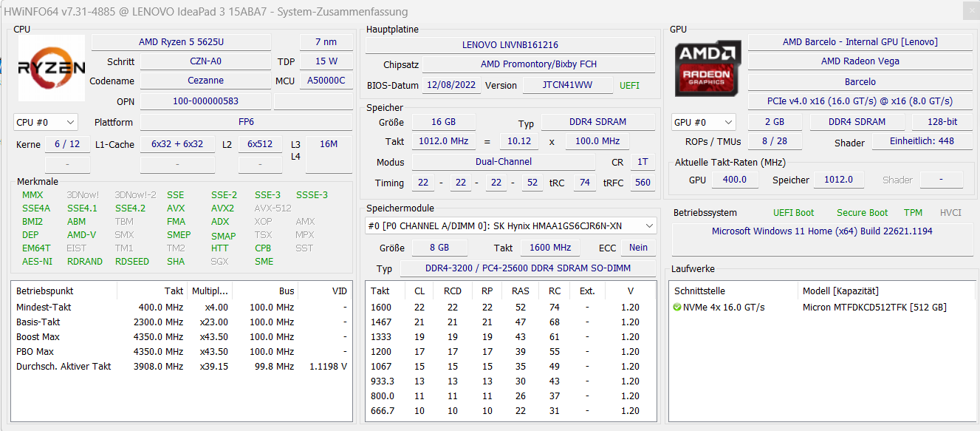Select the 6 / 12 cores value
The width and height of the screenshot is (980, 431).
[67, 144]
